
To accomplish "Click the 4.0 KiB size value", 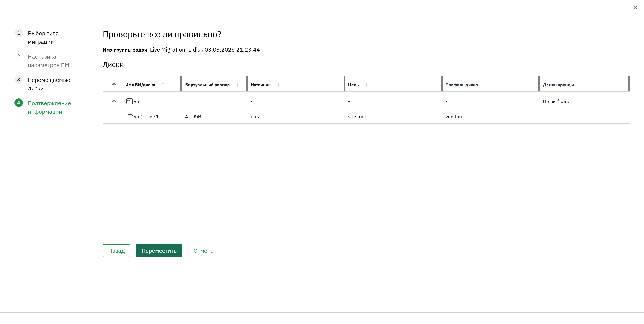I will 193,117.
